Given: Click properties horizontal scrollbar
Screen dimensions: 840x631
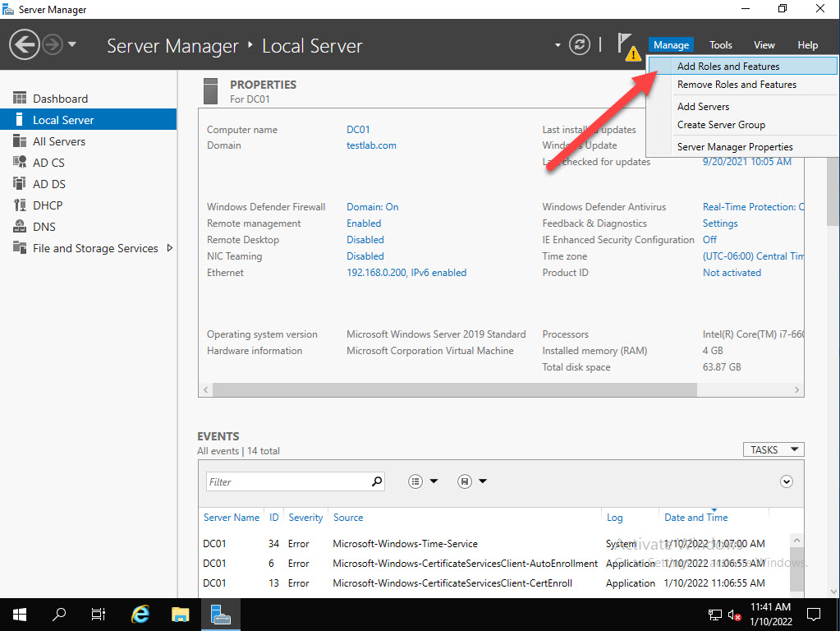Looking at the screenshot, I should (x=455, y=389).
